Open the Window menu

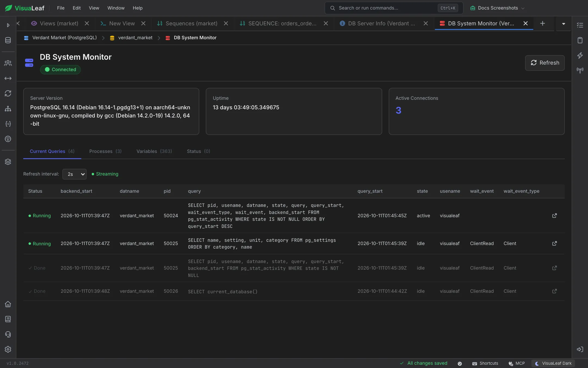coord(116,8)
